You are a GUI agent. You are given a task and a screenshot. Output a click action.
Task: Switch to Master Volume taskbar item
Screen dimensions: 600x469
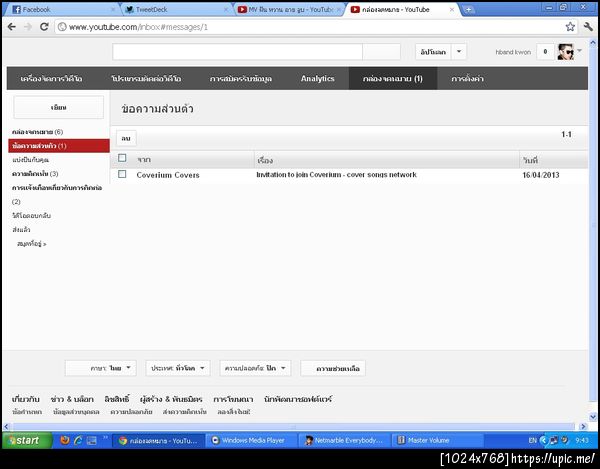click(x=437, y=440)
